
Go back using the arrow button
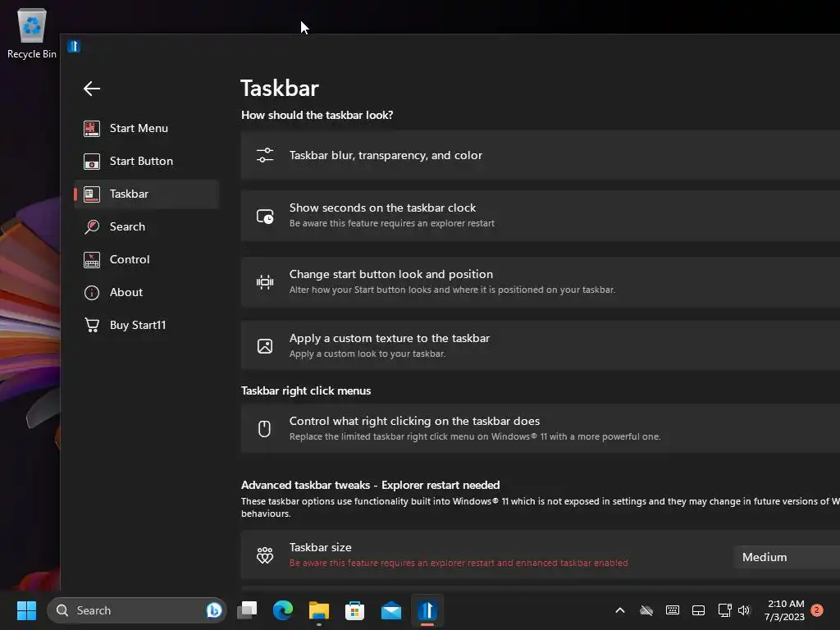(x=92, y=89)
